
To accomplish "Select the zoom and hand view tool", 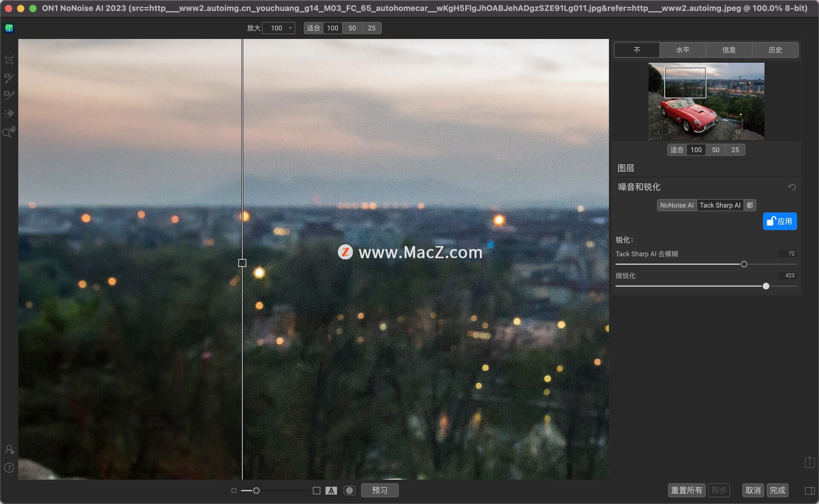I will pyautogui.click(x=9, y=132).
